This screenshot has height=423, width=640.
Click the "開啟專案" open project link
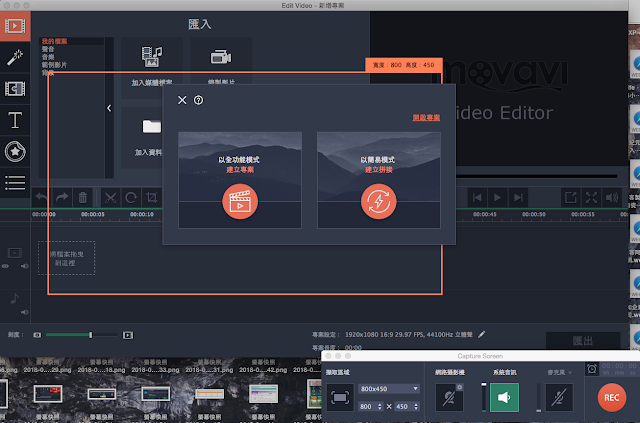(x=426, y=118)
